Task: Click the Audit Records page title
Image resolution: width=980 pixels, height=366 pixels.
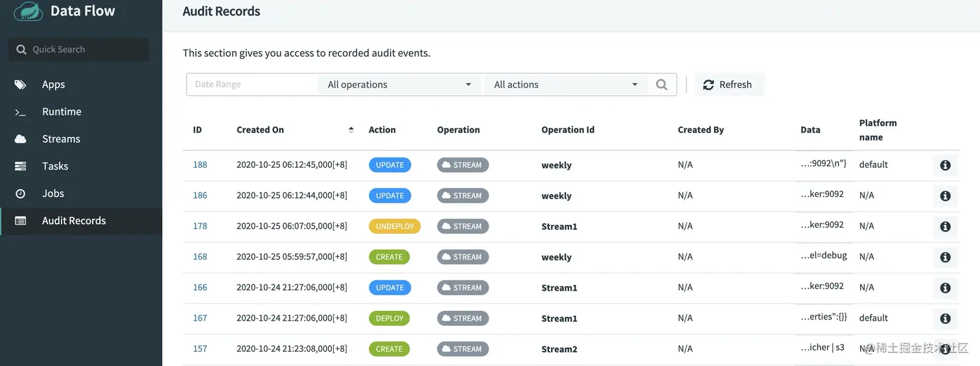Action: (x=222, y=11)
